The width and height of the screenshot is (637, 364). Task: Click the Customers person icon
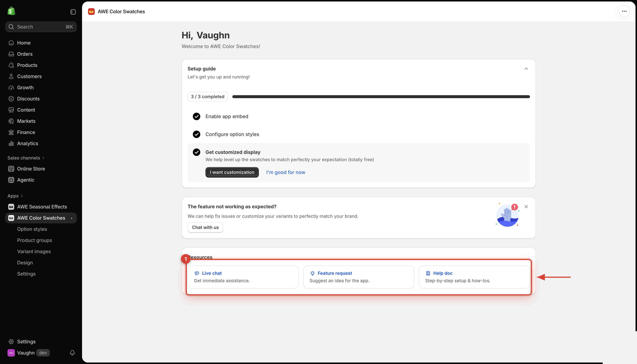point(11,76)
